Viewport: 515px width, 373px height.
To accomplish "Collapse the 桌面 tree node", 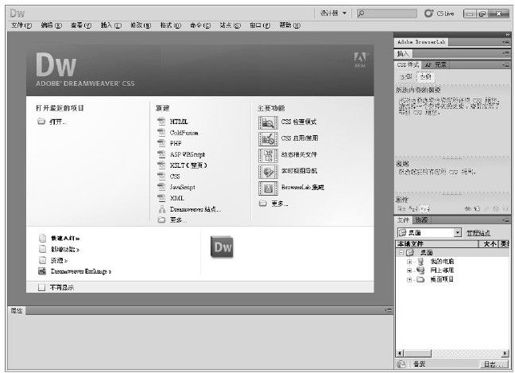I will (x=401, y=253).
